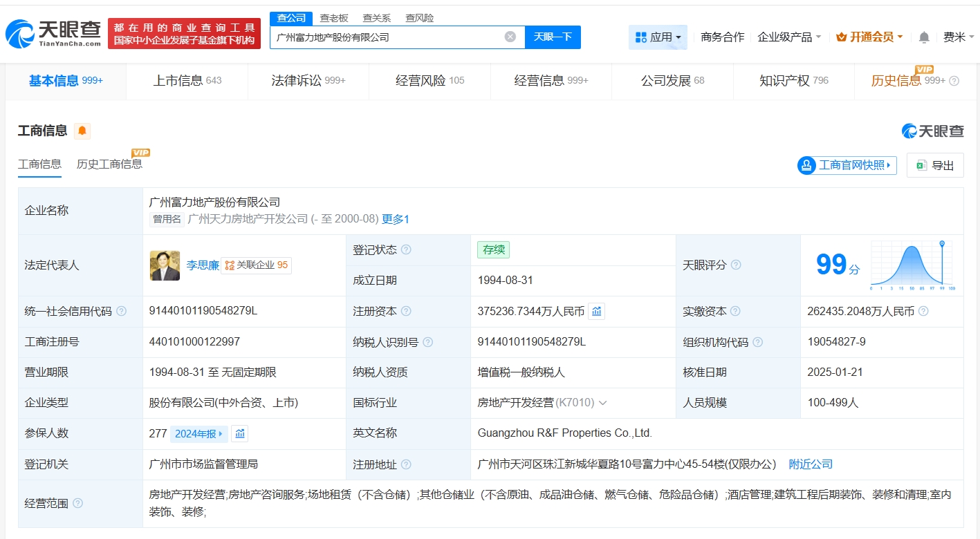Show info icon after 262435.2048万人民币
Screen dimensions: 980x539
(923, 311)
